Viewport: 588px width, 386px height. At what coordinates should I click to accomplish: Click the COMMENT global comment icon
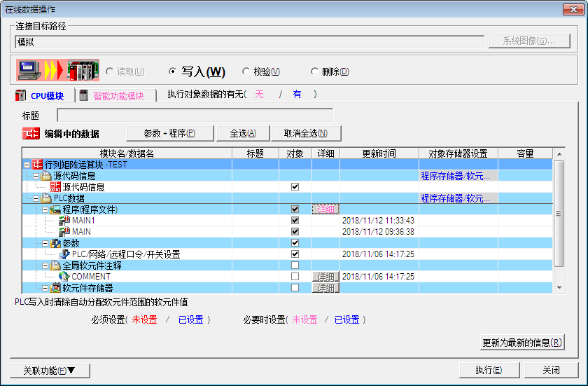pyautogui.click(x=64, y=277)
